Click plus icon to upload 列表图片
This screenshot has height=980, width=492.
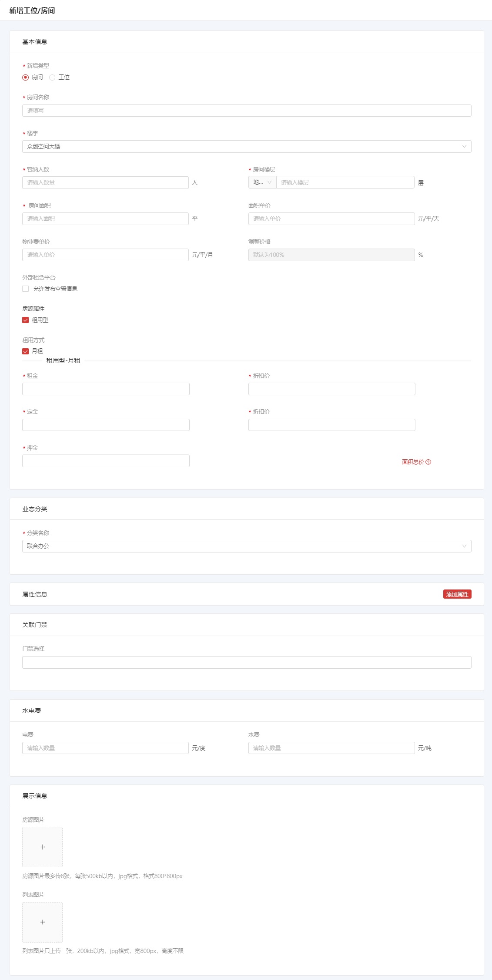[42, 922]
